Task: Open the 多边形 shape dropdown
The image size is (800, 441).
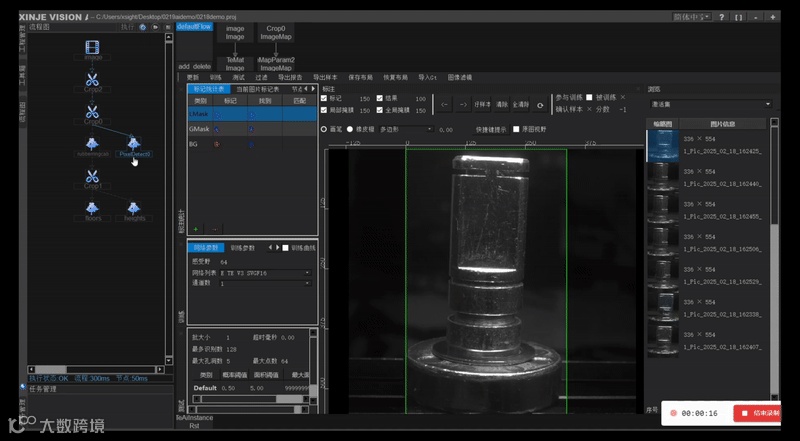Action: tap(405, 129)
